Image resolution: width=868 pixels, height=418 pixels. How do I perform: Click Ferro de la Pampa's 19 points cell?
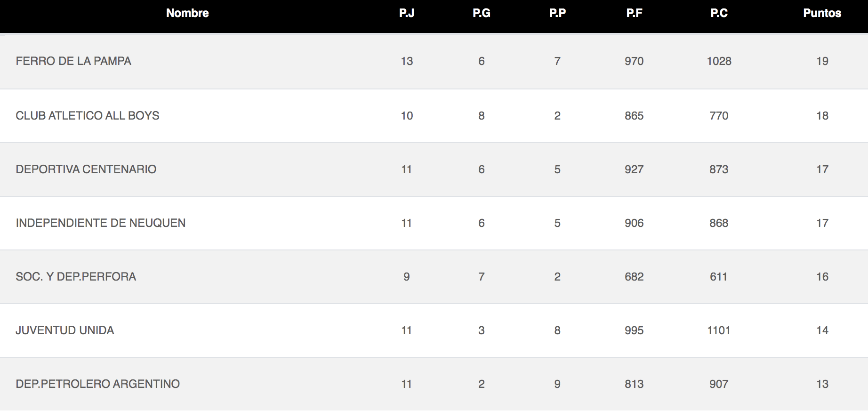pos(822,61)
